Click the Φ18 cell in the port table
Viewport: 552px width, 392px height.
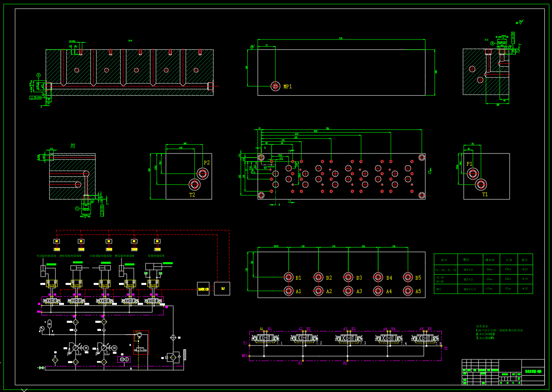(x=525, y=279)
